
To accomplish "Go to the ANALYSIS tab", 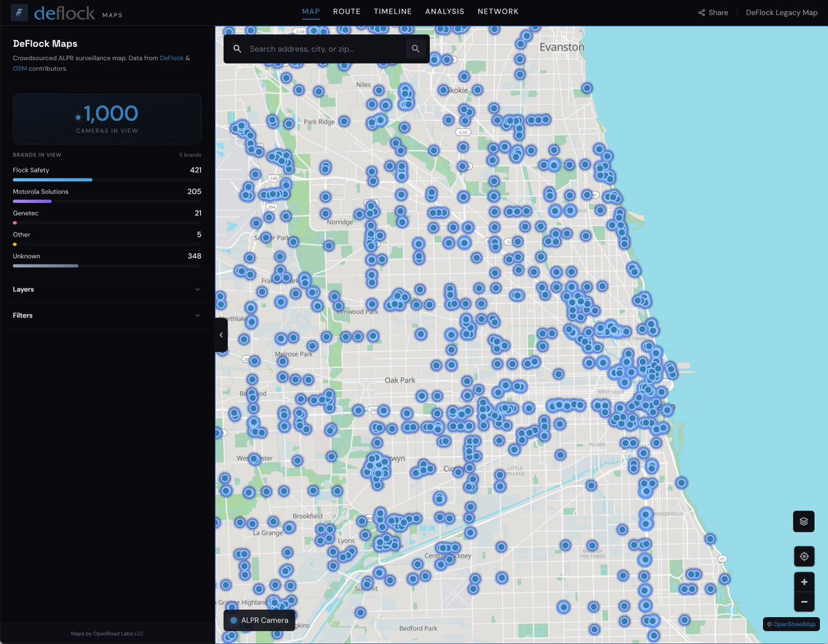I will (444, 12).
